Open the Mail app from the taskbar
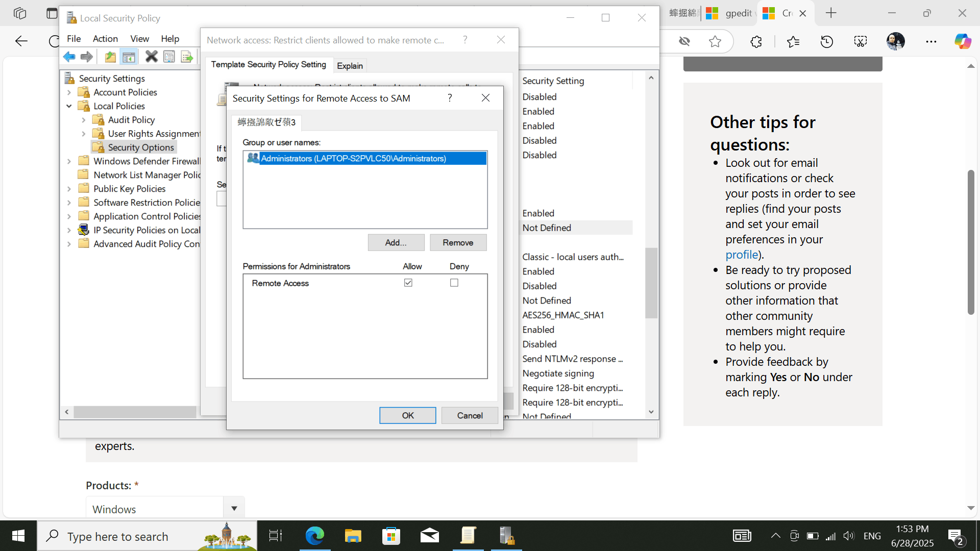Viewport: 980px width, 551px height. [x=429, y=536]
